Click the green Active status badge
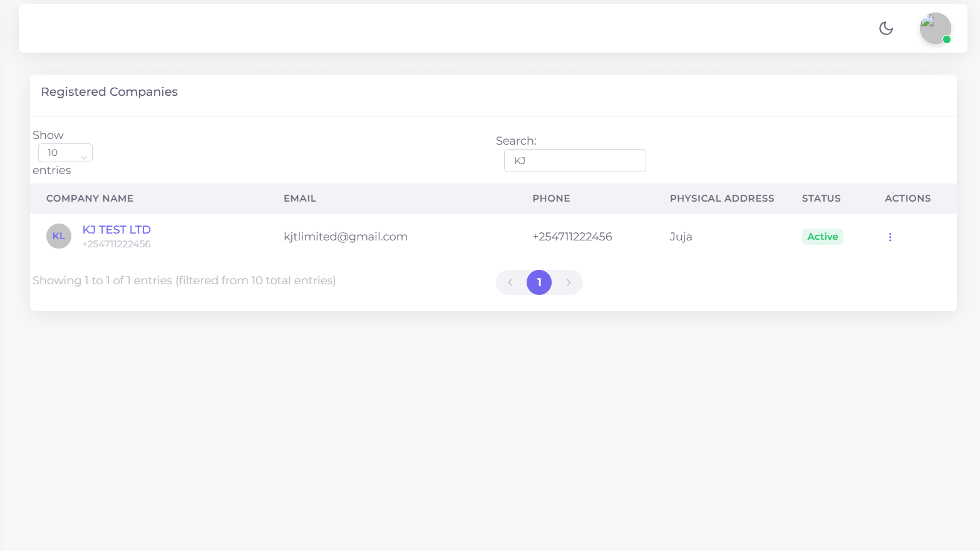The height and width of the screenshot is (551, 980). [822, 237]
